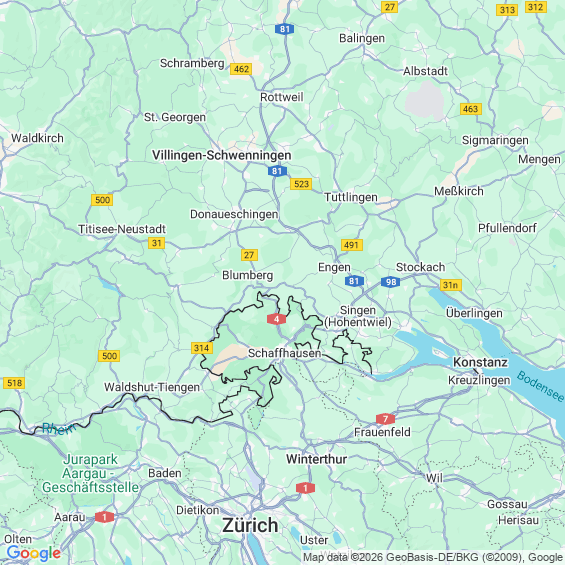565x565 pixels.
Task: Select the yellow 523 road marker
Action: pos(301,184)
